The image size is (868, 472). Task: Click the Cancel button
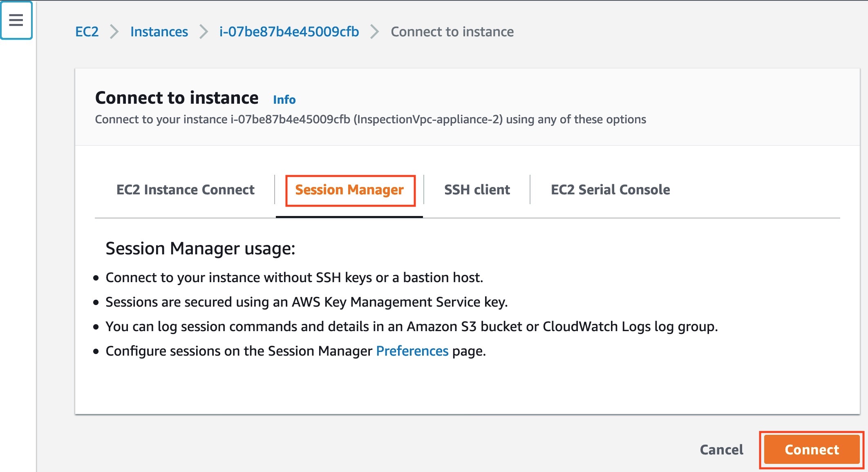722,450
